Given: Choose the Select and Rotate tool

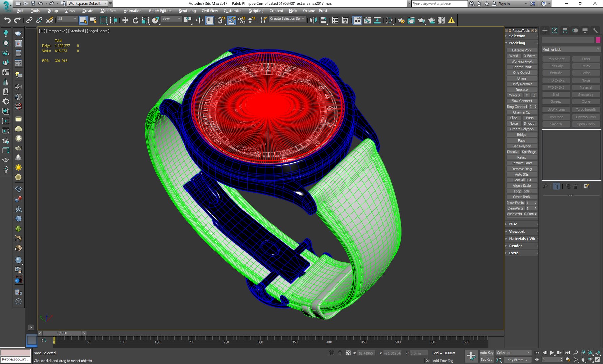Looking at the screenshot, I should 135,20.
